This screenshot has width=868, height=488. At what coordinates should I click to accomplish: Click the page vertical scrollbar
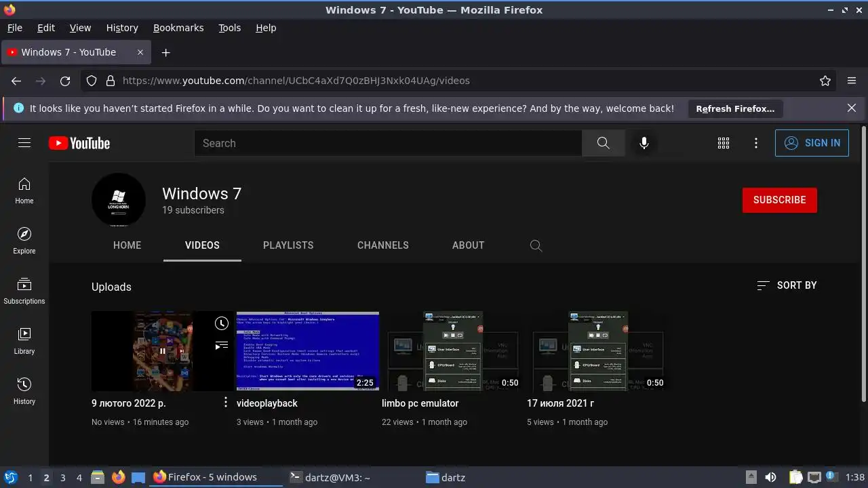863,264
